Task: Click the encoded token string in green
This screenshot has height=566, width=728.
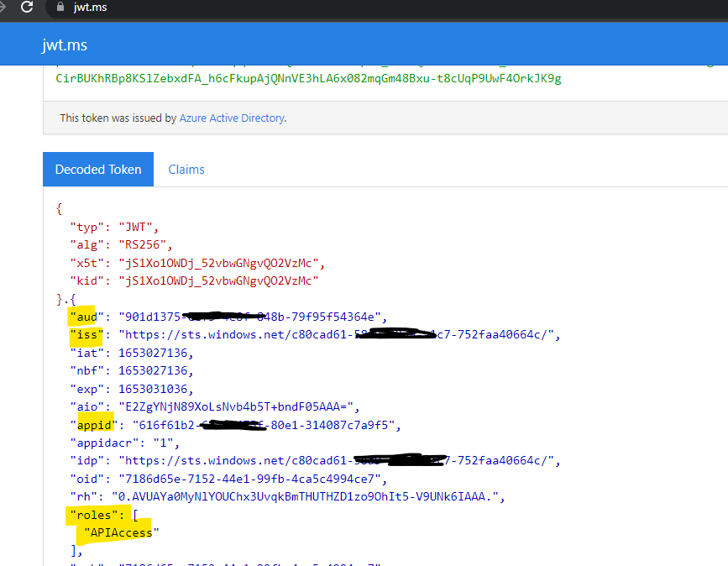Action: (308, 78)
